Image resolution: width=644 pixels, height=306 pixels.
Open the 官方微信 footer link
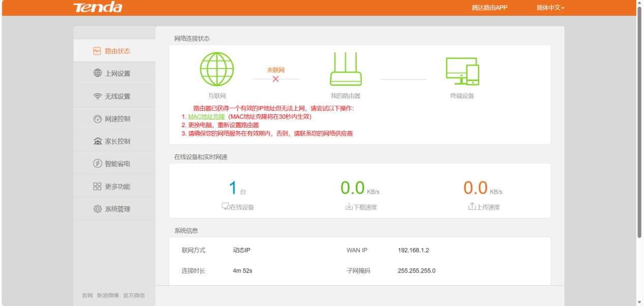tap(134, 295)
